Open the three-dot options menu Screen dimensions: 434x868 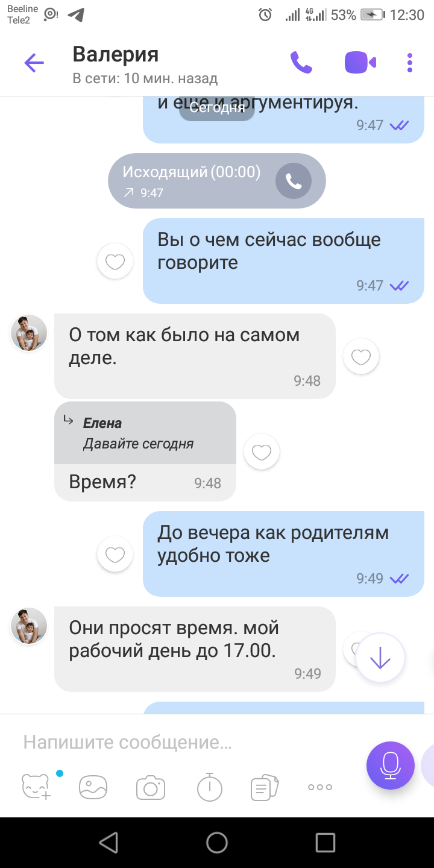(410, 63)
